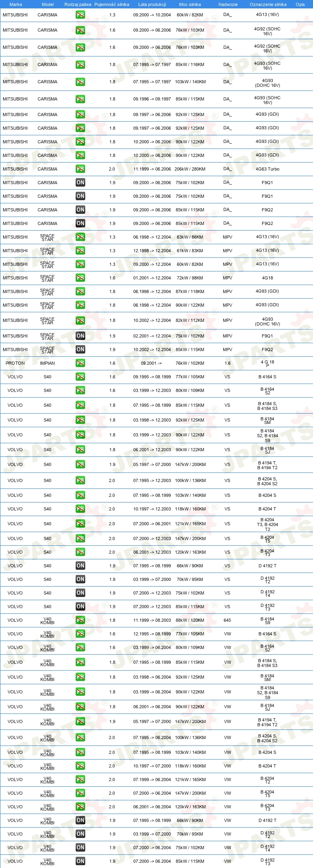Screen dimensions: 313x868
Task: Click diesel ON icon in Volvo S40 D 4192 T3 row
Action: pyautogui.click(x=80, y=607)
